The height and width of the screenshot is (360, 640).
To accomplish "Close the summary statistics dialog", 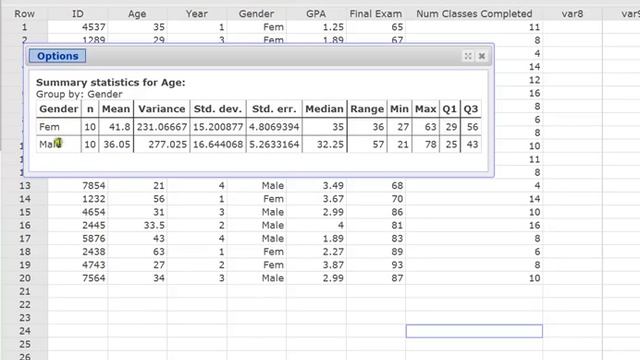I will click(482, 56).
